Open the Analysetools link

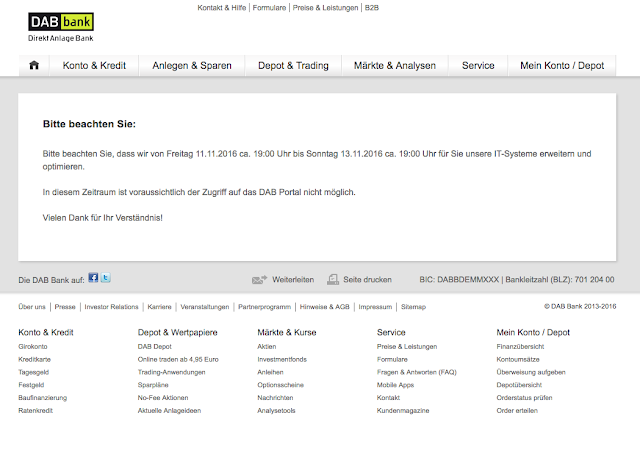pos(276,411)
